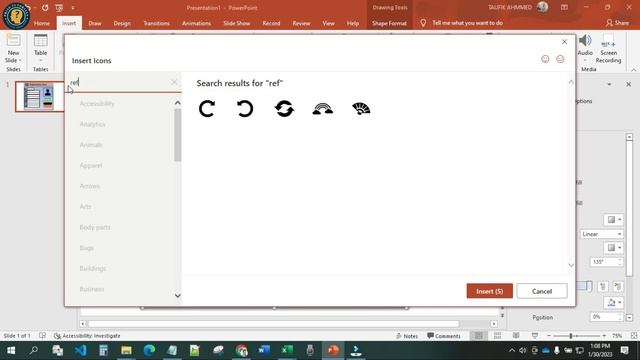Click the Insert (5) button

coord(489,291)
